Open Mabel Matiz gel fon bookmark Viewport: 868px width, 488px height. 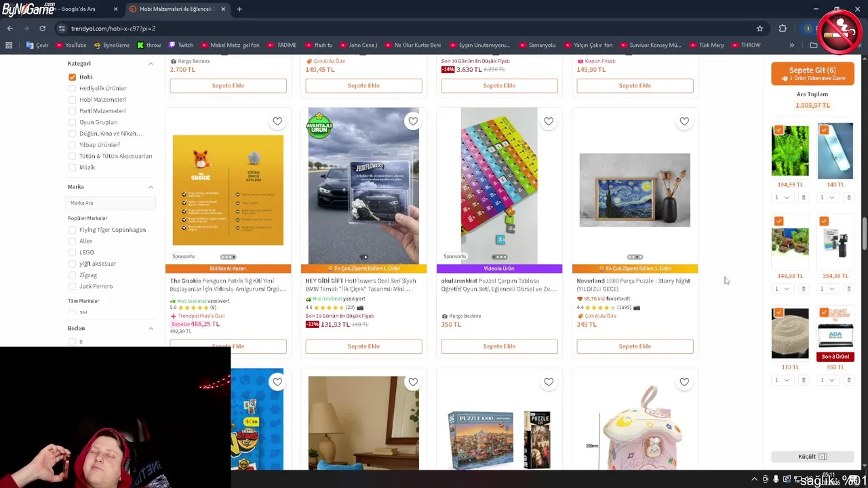coord(230,45)
